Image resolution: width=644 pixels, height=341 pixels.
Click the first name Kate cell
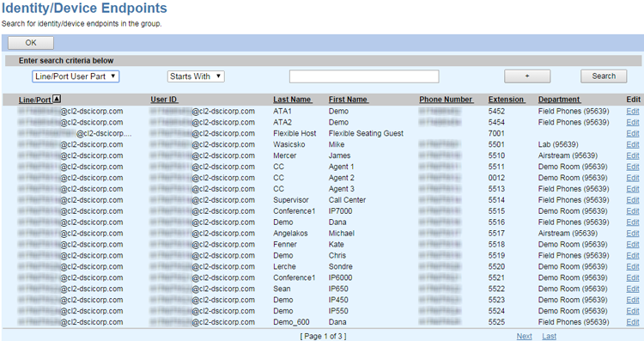coord(336,245)
